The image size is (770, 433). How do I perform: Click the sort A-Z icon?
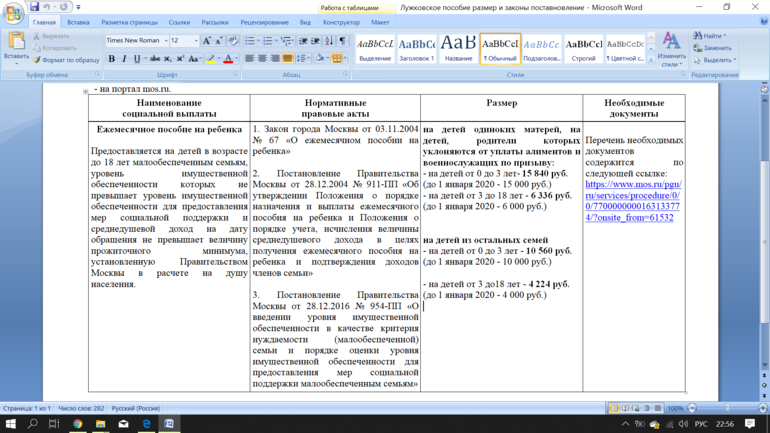point(329,41)
